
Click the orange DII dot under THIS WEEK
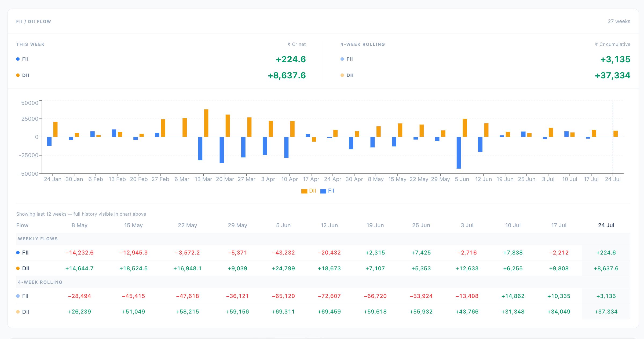[18, 75]
